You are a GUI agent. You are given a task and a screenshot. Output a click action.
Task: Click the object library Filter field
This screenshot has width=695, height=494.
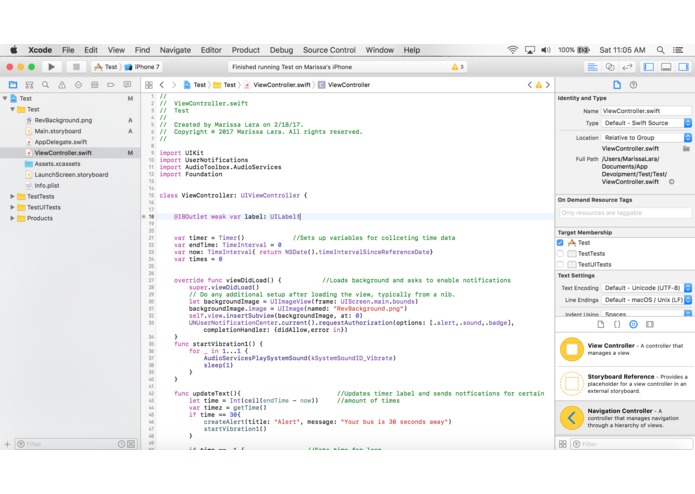tap(630, 444)
